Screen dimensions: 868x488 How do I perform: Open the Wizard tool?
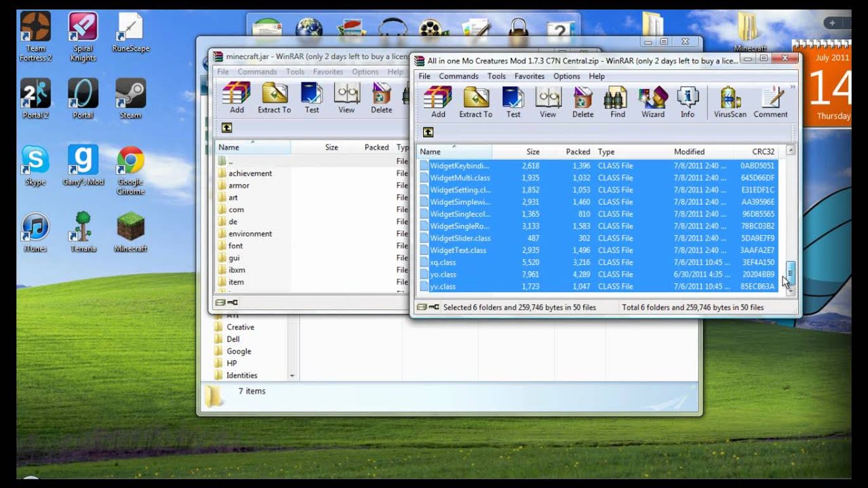(653, 102)
